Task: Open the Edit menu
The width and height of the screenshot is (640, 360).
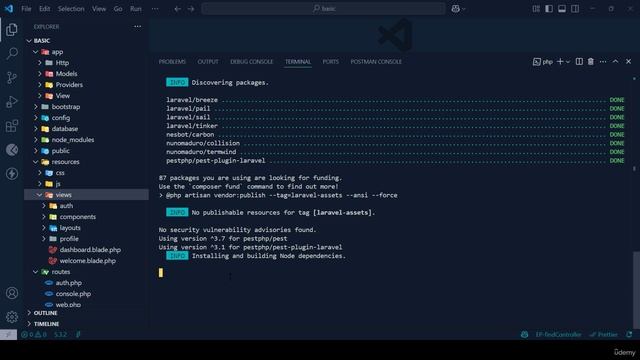Action: click(44, 9)
